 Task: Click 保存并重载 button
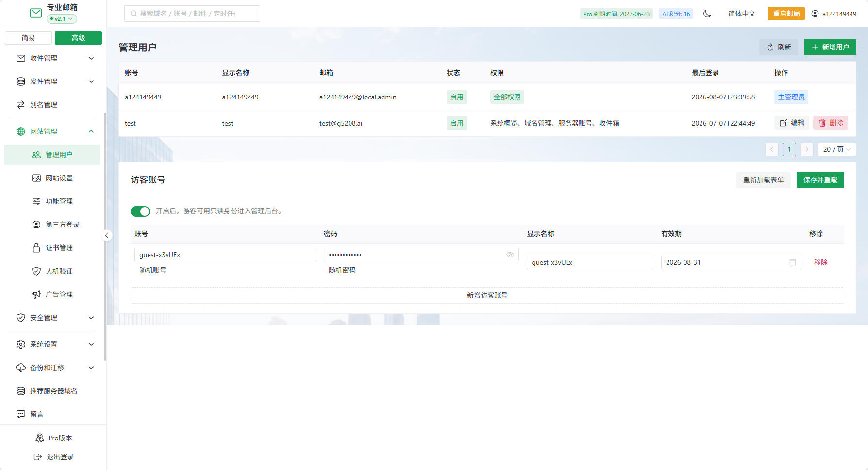[820, 180]
